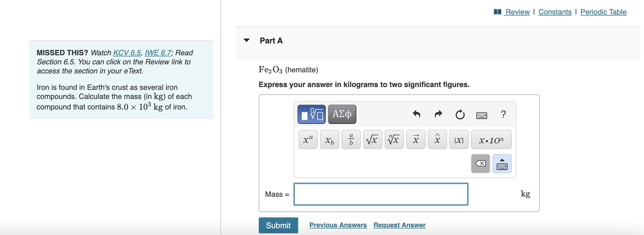Image resolution: width=644 pixels, height=235 pixels.
Task: Collapse the Part A section
Action: pos(247,40)
